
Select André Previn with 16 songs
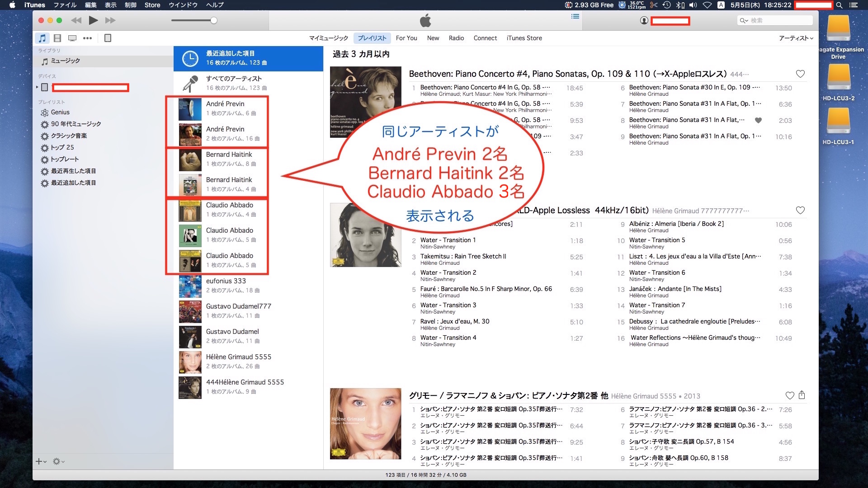coord(248,134)
